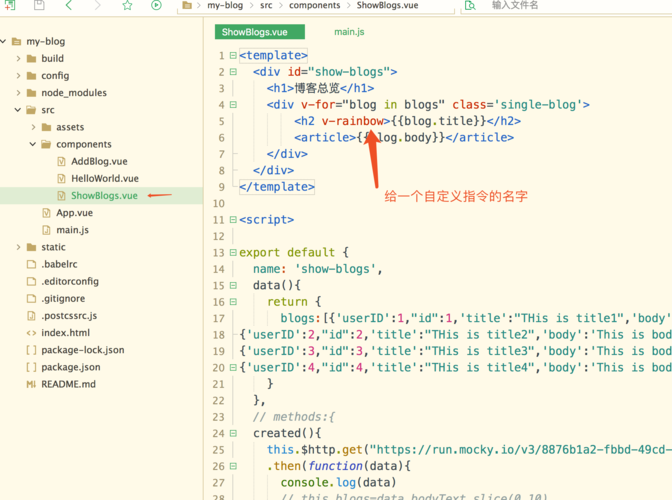The image size is (672, 500).
Task: Click the 博客总览 heading text in line 3
Action: [x=317, y=88]
